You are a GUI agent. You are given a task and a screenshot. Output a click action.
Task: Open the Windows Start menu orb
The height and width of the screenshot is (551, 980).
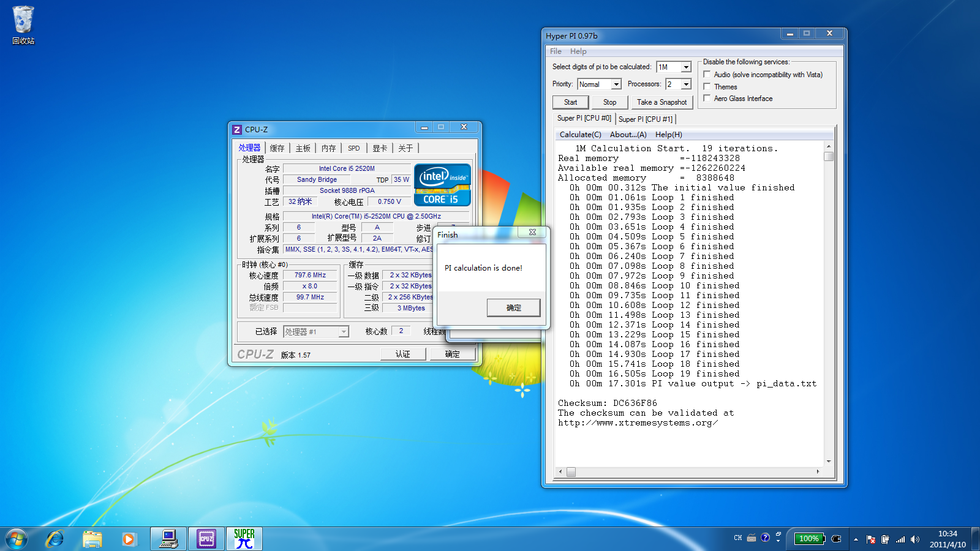[17, 539]
